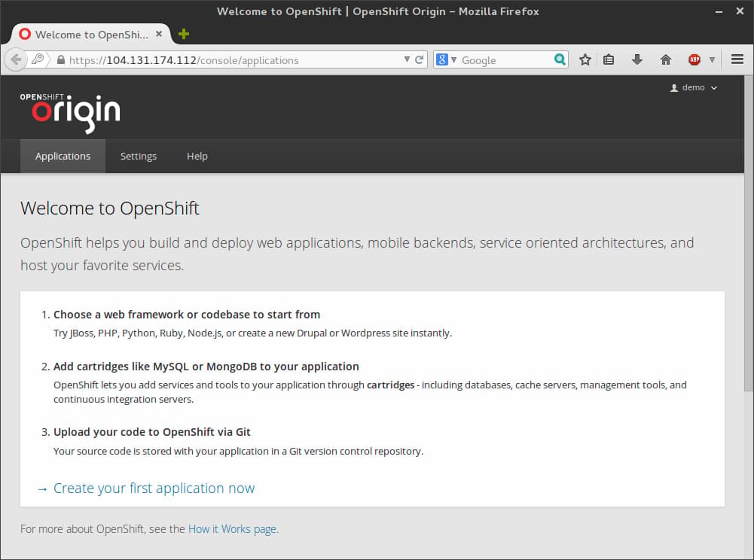Open the Settings nav tab
Viewport: 754px width, 560px height.
click(139, 157)
